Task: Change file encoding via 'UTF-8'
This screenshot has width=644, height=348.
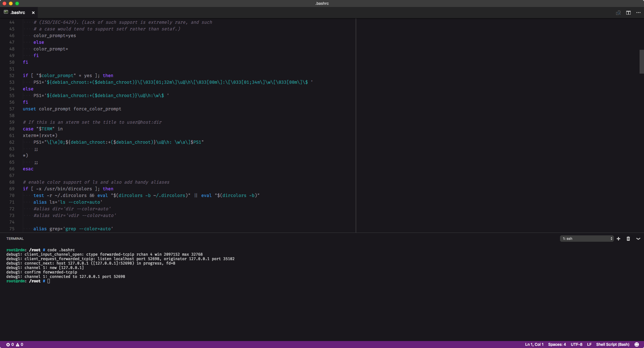Action: coord(576,345)
